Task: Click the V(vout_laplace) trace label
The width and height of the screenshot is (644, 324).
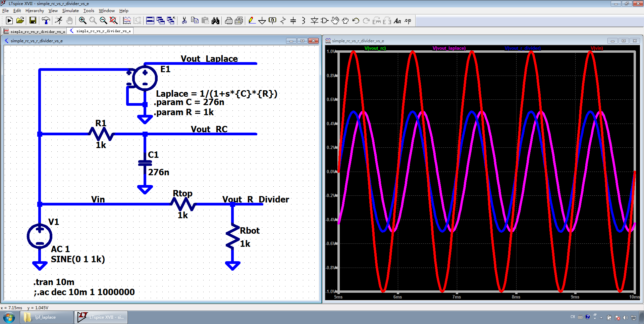Action: (449, 48)
